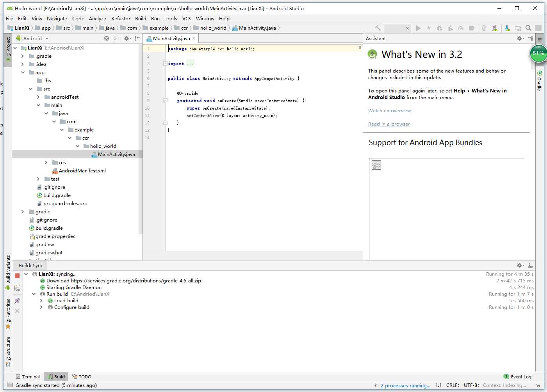Viewport: 547px width, 392px height.
Task: Collapse the app folder node
Action: click(x=23, y=73)
